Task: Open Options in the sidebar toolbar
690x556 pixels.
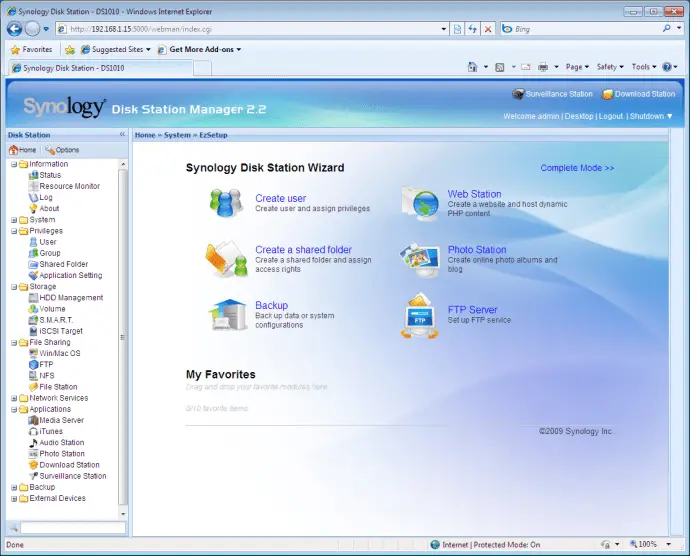Action: click(x=62, y=150)
